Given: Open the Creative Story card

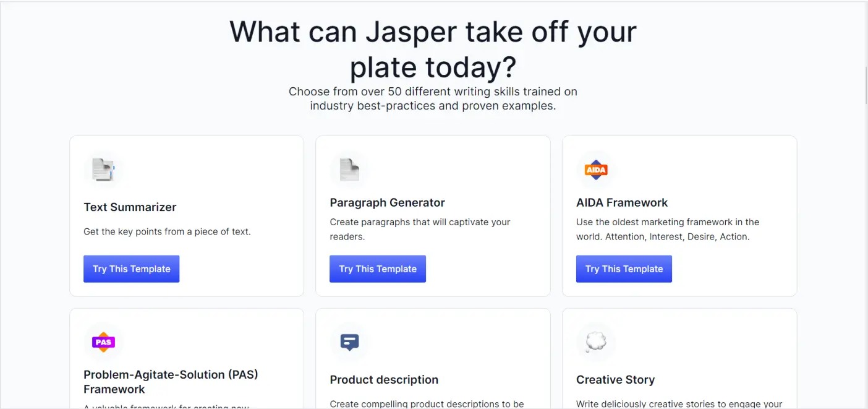Looking at the screenshot, I should coord(679,359).
